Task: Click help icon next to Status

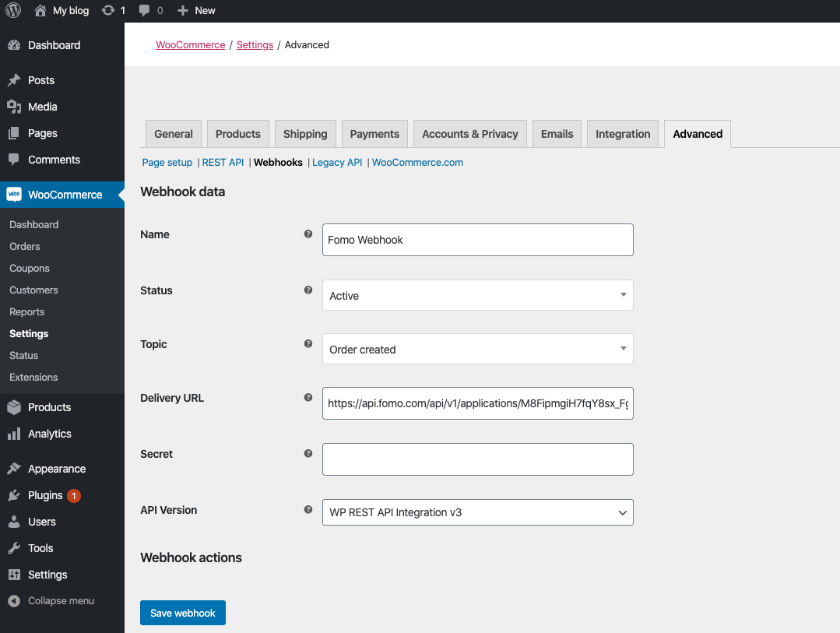Action: click(x=308, y=290)
